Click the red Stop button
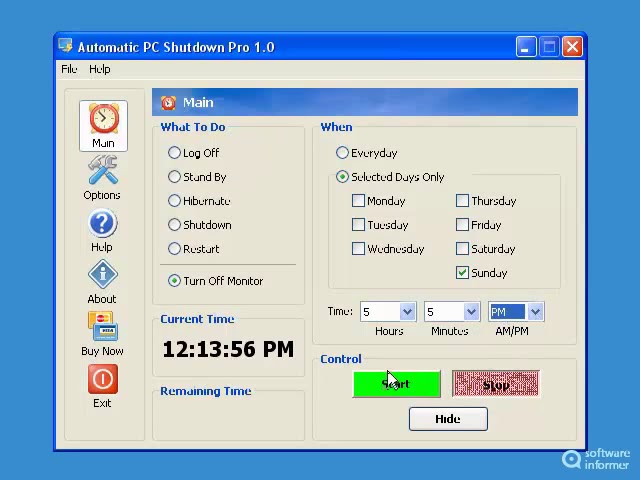Viewport: 640px width, 480px height. (496, 384)
